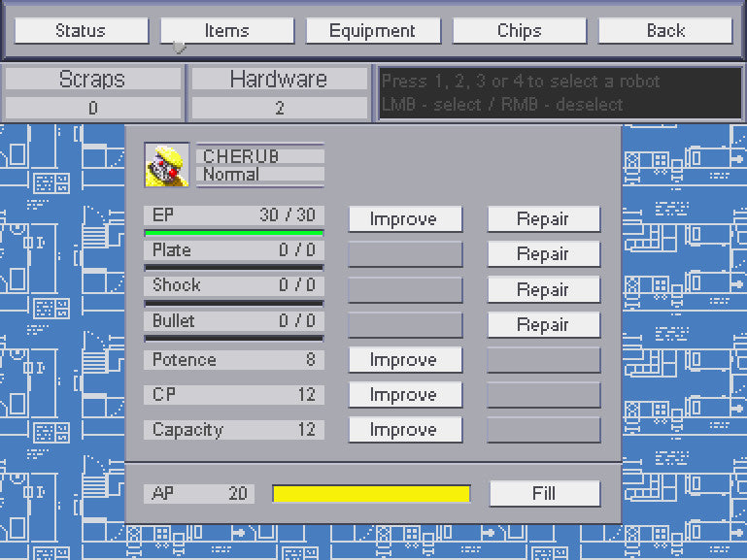Repair the robot's EP
The image size is (747, 560).
543,219
